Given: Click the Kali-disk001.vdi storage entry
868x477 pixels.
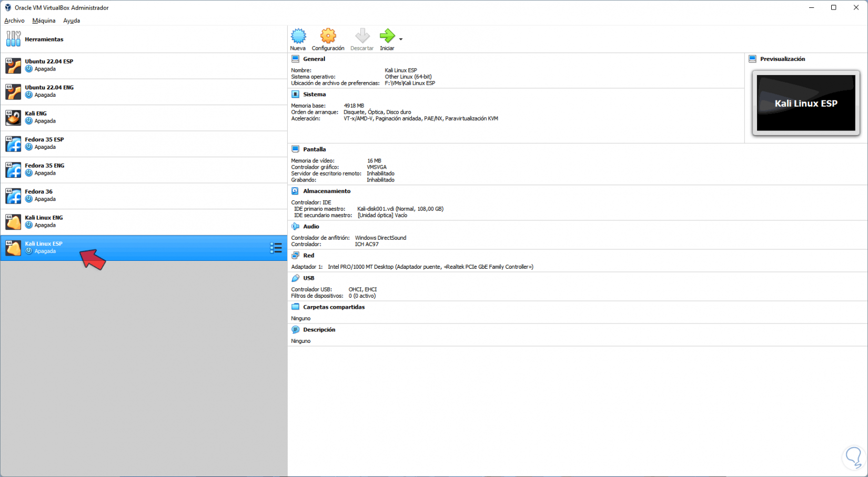Looking at the screenshot, I should click(400, 209).
